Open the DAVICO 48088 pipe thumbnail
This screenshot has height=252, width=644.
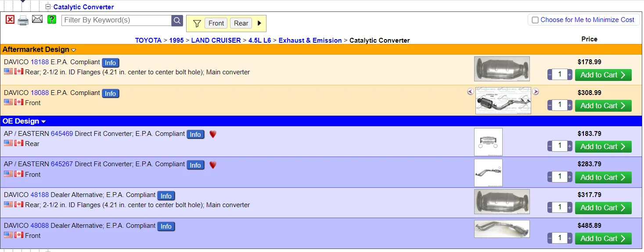pyautogui.click(x=502, y=229)
